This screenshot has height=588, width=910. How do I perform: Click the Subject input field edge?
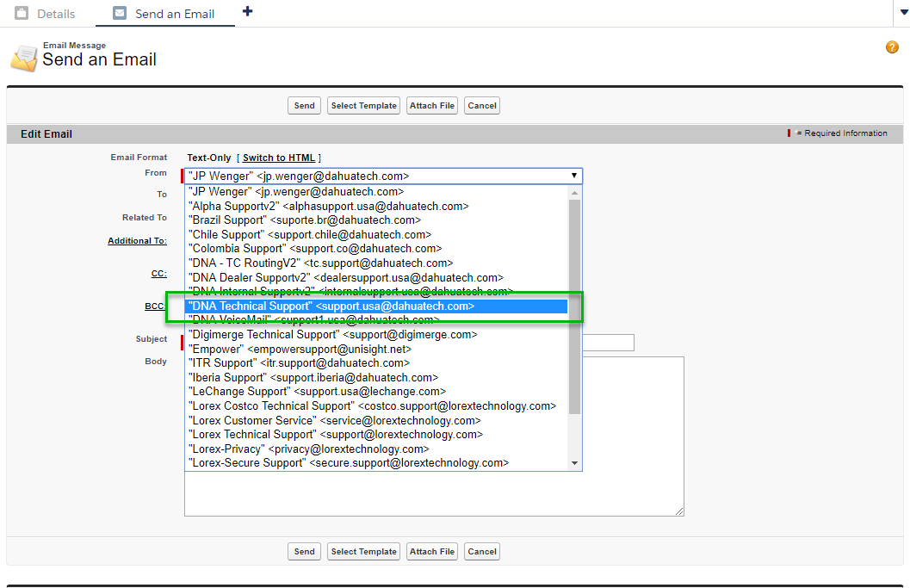click(x=608, y=343)
